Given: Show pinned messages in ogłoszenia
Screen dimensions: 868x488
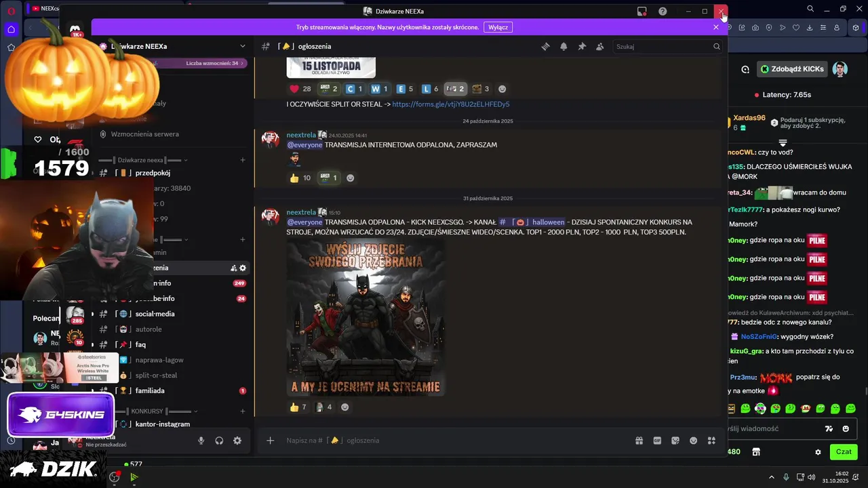Looking at the screenshot, I should 582,47.
